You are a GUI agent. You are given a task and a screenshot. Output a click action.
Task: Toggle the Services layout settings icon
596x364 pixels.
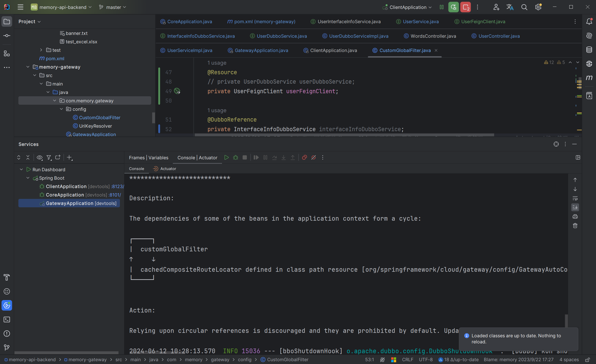578,157
